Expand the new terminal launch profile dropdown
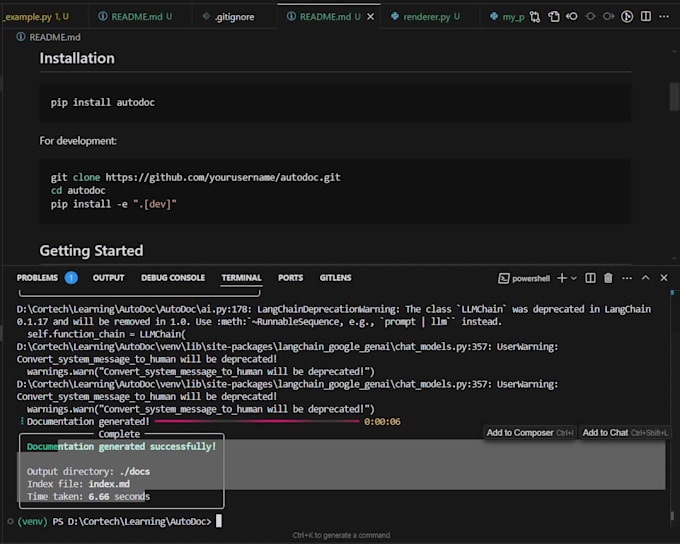The image size is (680, 544). 574,278
